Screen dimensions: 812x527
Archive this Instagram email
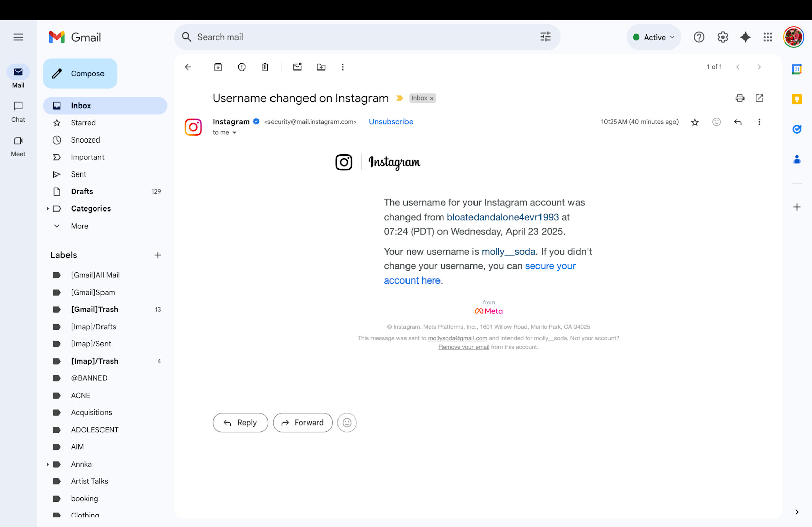pos(218,67)
